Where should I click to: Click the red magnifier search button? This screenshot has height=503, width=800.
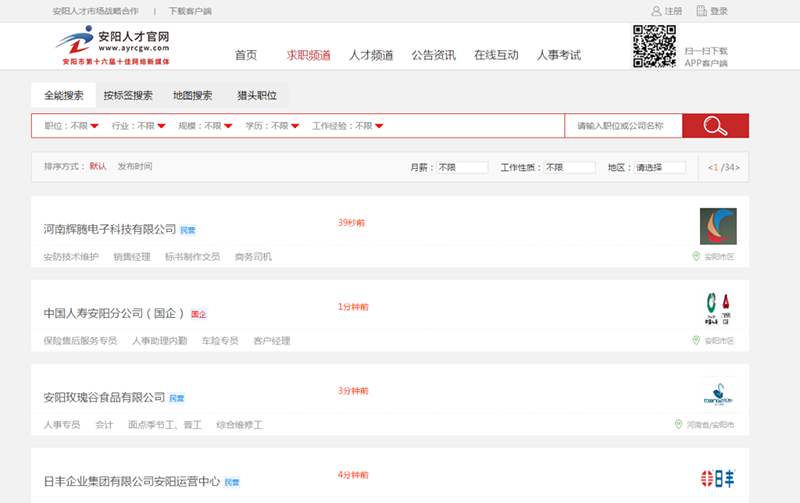[x=714, y=126]
